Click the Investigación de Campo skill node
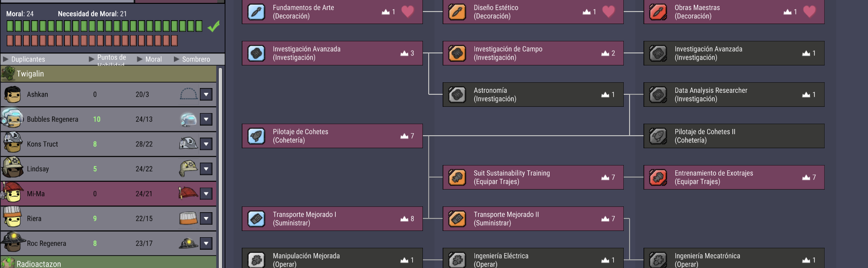Image resolution: width=868 pixels, height=268 pixels. [x=533, y=53]
